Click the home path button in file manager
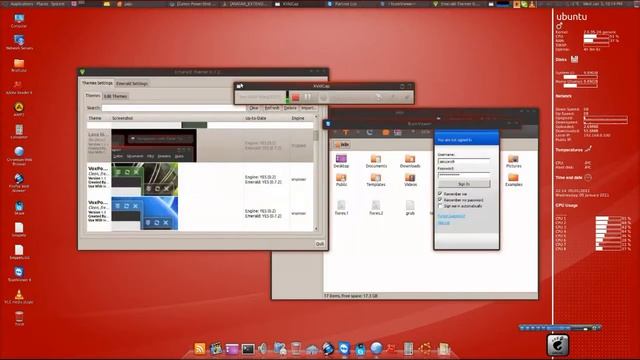This screenshot has width=640, height=360. pyautogui.click(x=342, y=144)
